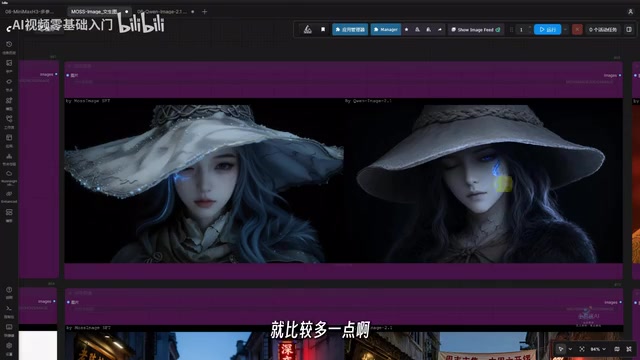The height and width of the screenshot is (360, 640).
Task: Open the Manager button
Action: (x=385, y=29)
